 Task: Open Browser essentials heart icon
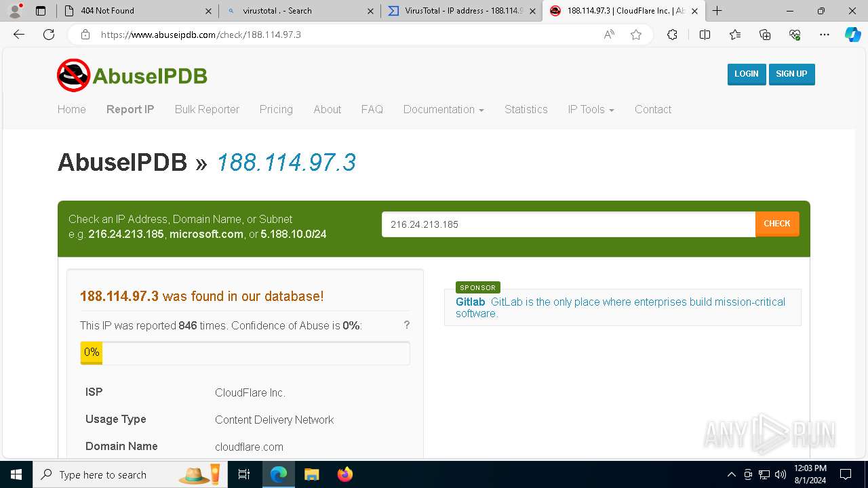(x=795, y=35)
